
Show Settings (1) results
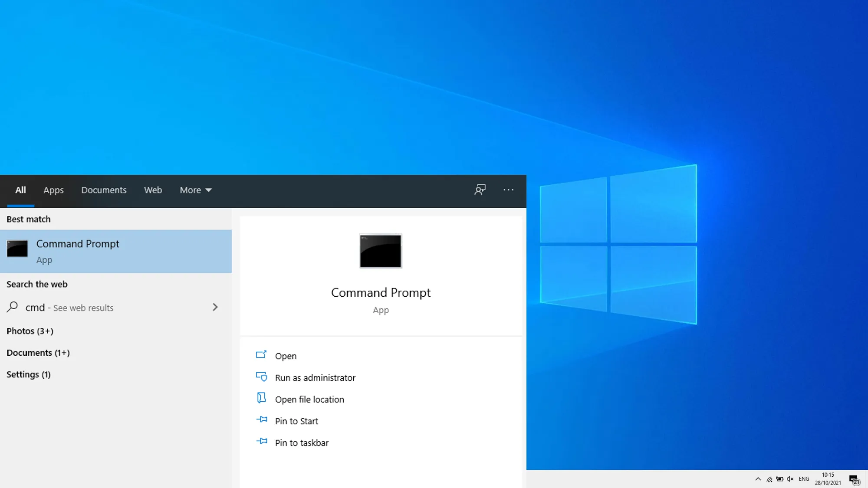(x=29, y=374)
